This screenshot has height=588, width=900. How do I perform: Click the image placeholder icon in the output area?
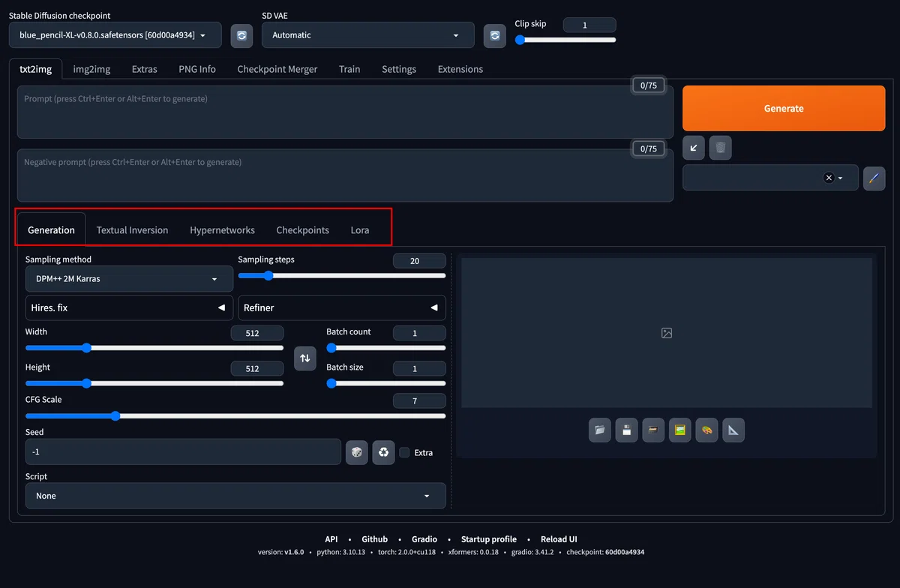point(667,333)
